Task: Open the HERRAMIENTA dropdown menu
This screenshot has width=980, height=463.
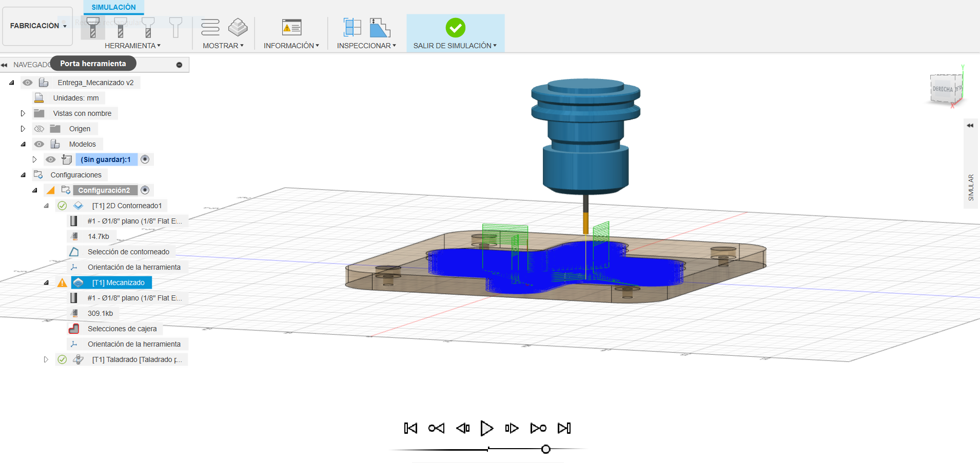Action: pos(132,46)
